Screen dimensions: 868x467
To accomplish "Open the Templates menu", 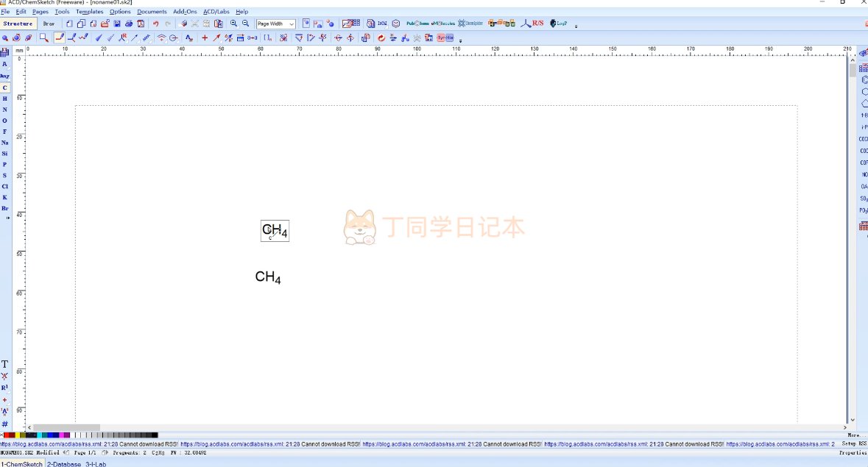I will coord(89,12).
